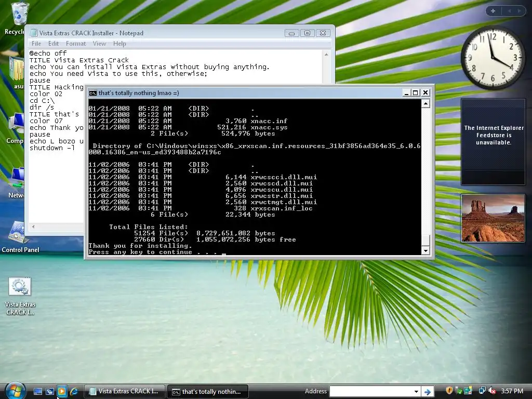Click the taskbar clock showing 3:57 PM
Viewport: 532px width, 399px height.
[x=512, y=391]
